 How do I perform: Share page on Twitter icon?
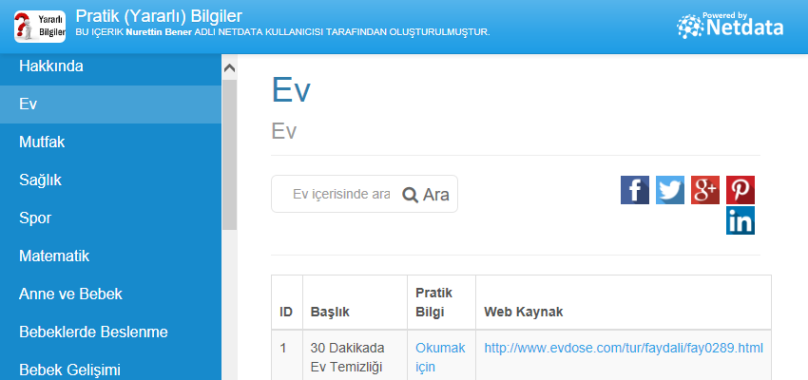(x=670, y=190)
